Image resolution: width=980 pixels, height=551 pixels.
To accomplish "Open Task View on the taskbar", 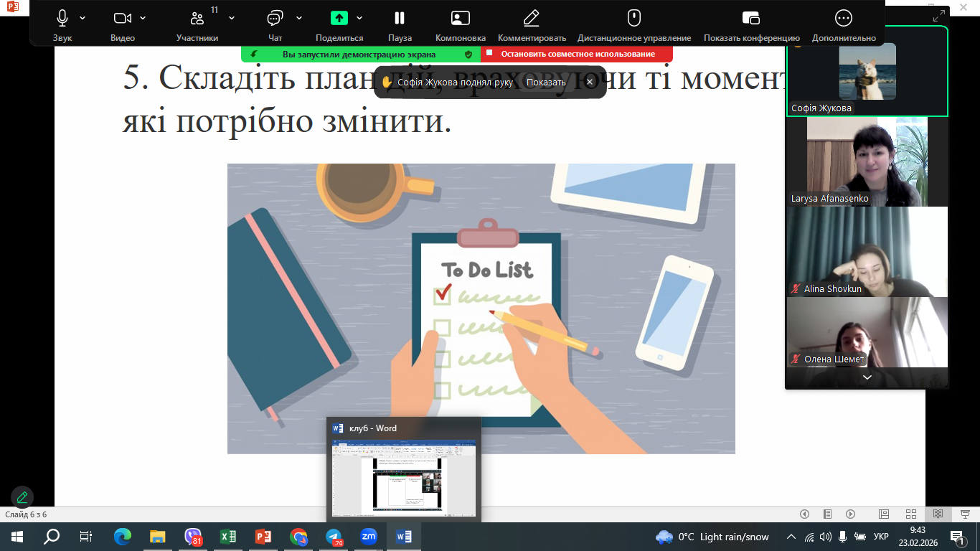I will click(86, 537).
